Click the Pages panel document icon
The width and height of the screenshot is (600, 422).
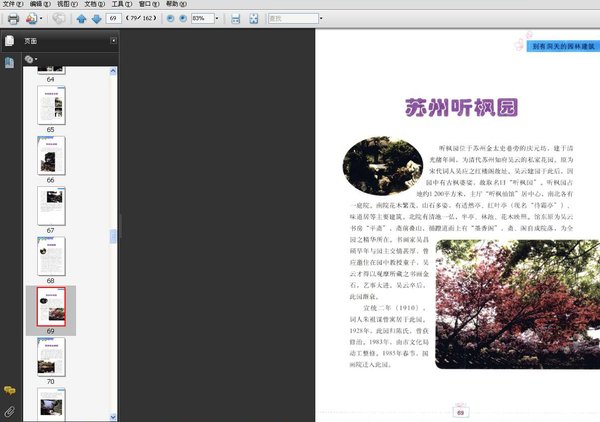pos(10,41)
